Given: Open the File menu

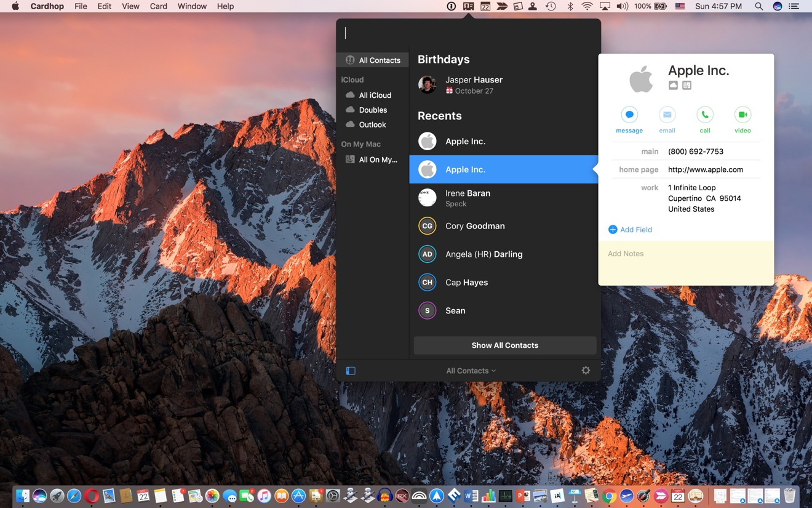Looking at the screenshot, I should tap(81, 6).
